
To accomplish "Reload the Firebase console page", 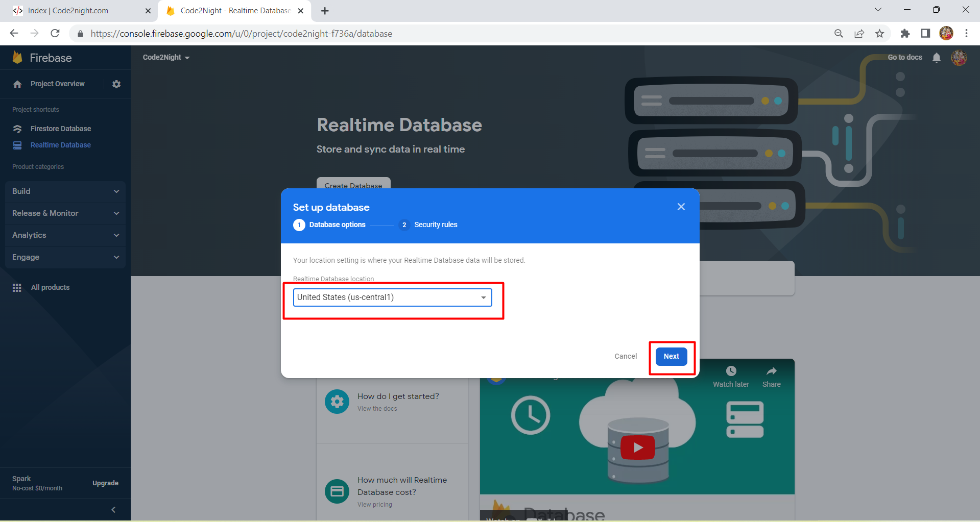I will point(55,34).
